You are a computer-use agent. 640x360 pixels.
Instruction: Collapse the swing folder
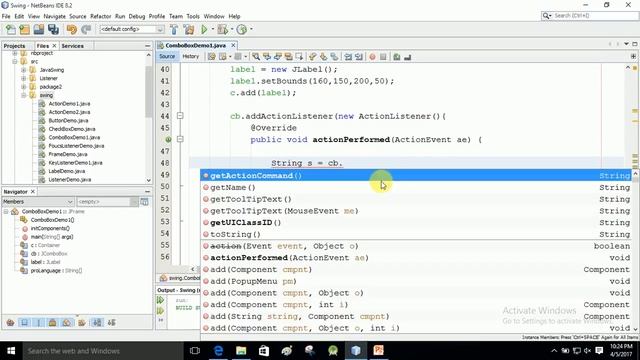24,96
